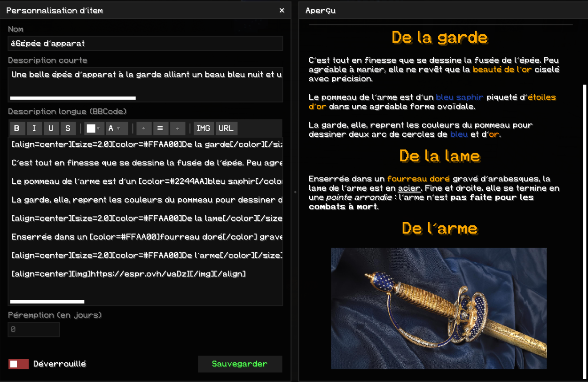The height and width of the screenshot is (382, 588).
Task: Insert an image with the IMG icon
Action: click(x=204, y=128)
